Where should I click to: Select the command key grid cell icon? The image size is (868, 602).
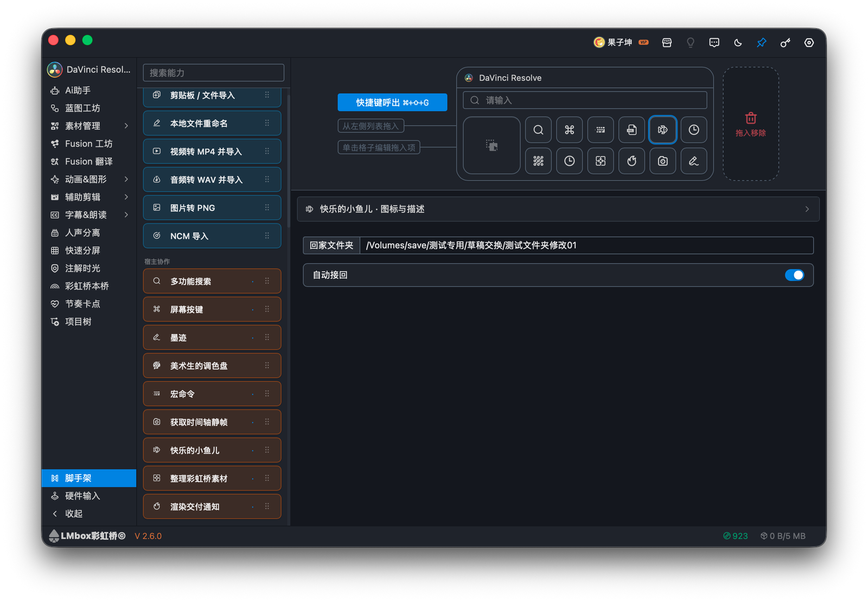coord(569,130)
